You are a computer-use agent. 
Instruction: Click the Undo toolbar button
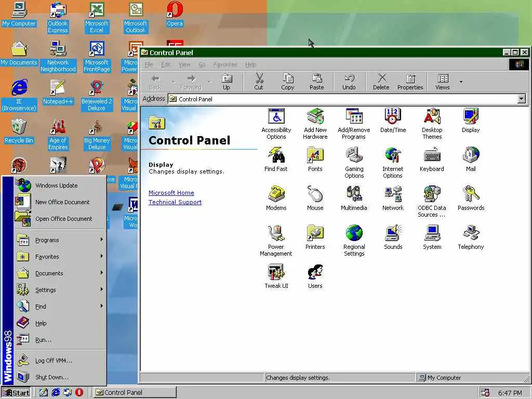(x=349, y=82)
